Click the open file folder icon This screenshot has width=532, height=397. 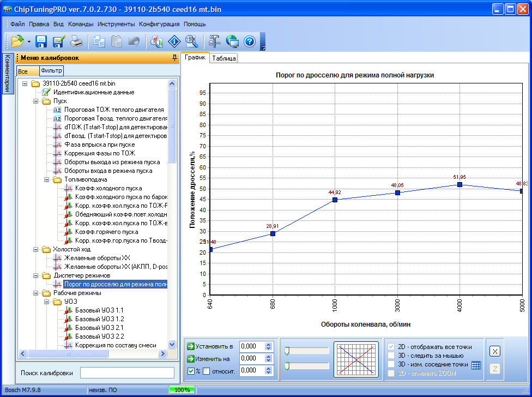coord(17,41)
